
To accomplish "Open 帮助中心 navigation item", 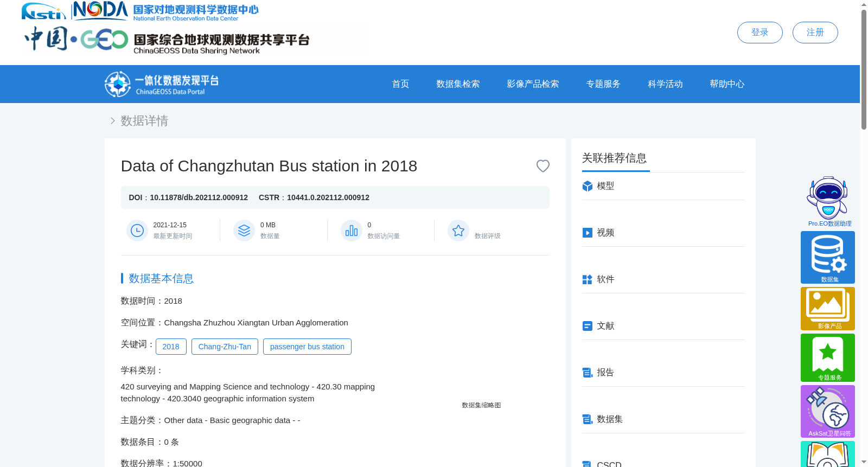I will 727,84.
